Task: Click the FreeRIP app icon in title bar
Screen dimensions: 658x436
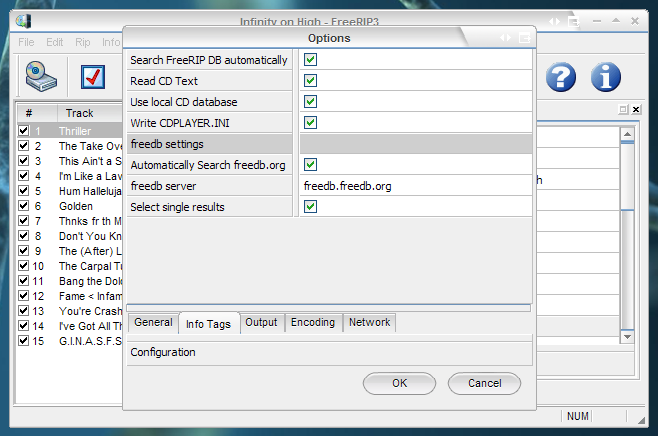Action: 23,21
